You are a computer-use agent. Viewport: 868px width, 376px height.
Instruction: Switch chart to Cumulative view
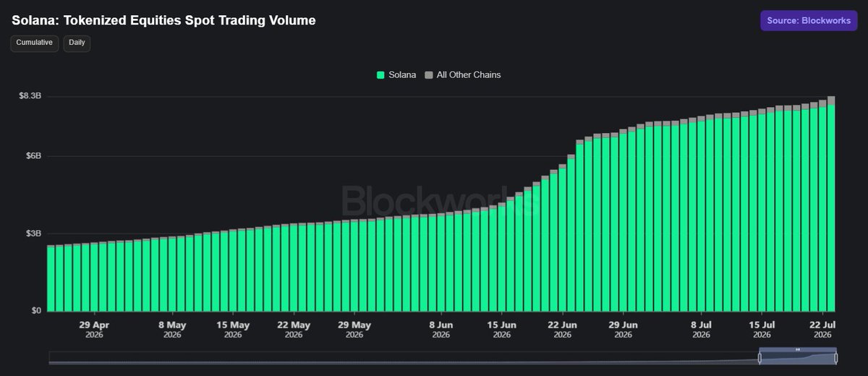pyautogui.click(x=35, y=43)
